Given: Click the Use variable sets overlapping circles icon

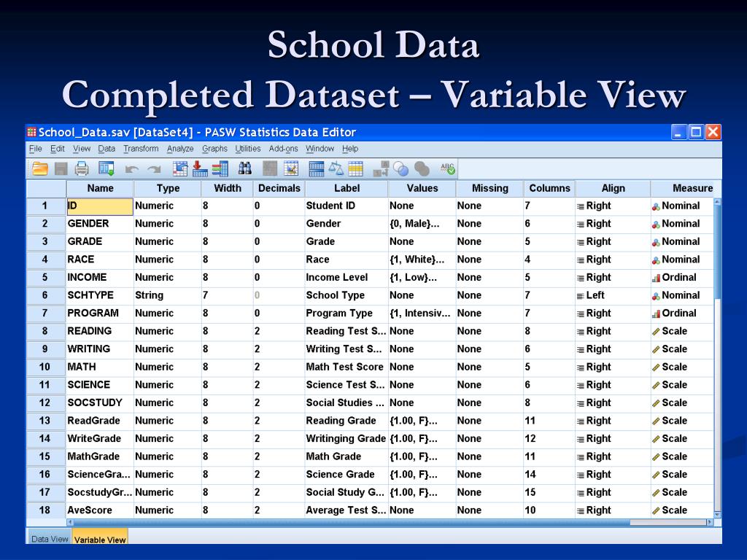Looking at the screenshot, I should [x=400, y=169].
